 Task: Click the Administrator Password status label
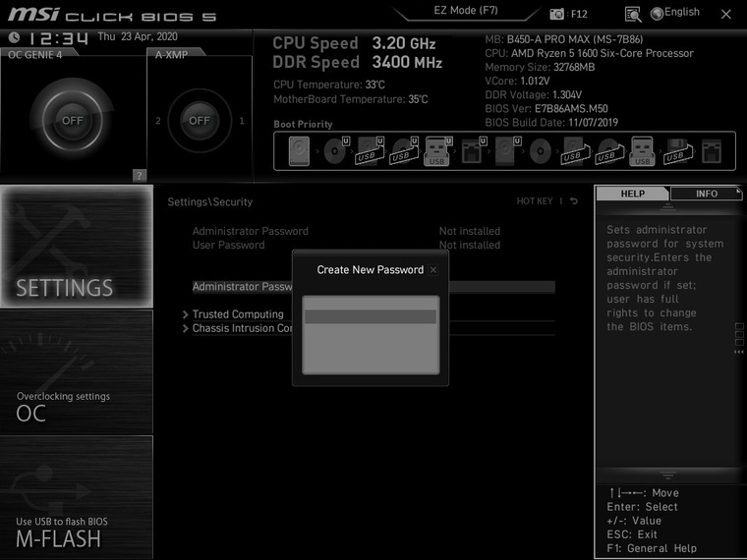click(x=250, y=231)
